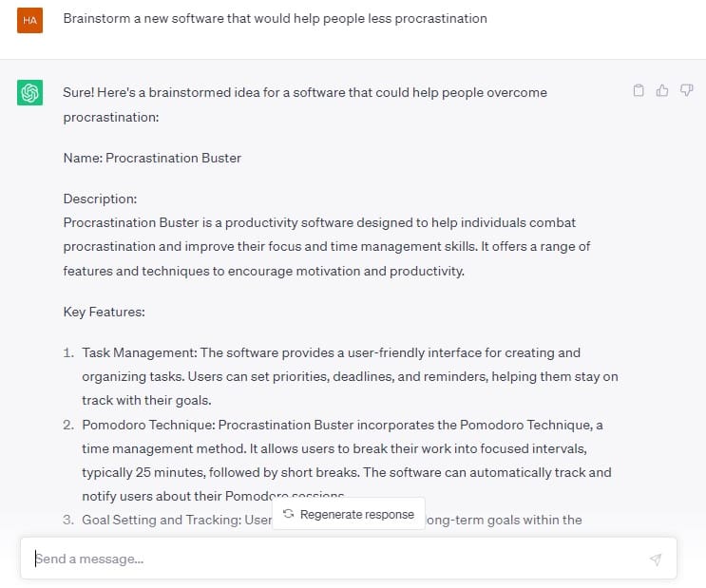Click the 'Sure! Here's a brainstormed idea' sentence
Viewport: 706px width, 588px height.
pos(305,104)
